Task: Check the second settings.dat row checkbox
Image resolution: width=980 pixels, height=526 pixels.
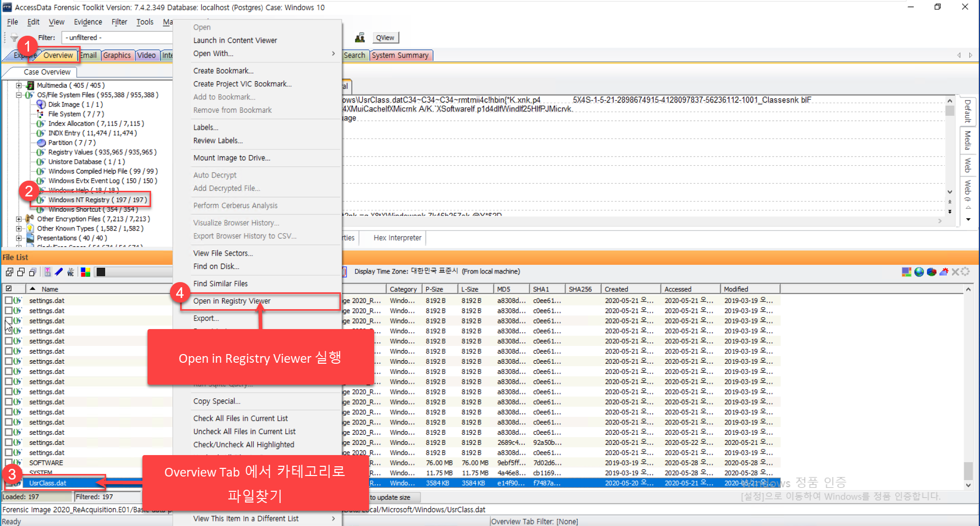Action: [8, 311]
